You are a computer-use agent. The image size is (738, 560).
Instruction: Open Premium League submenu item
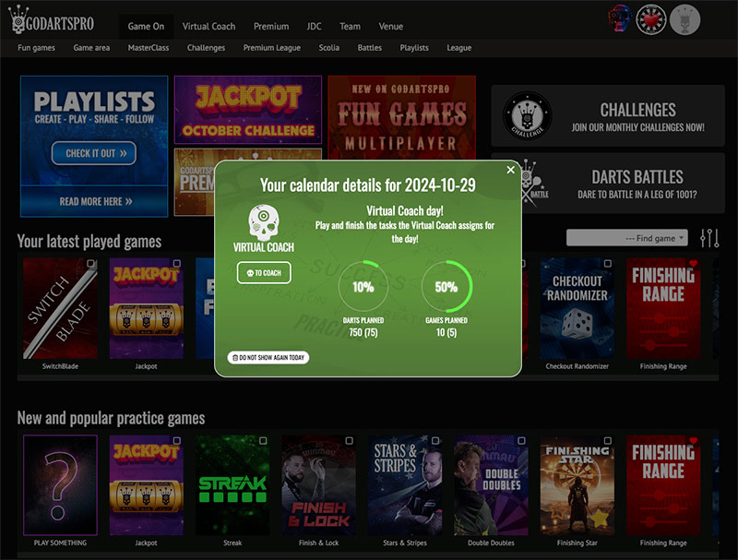pos(271,48)
